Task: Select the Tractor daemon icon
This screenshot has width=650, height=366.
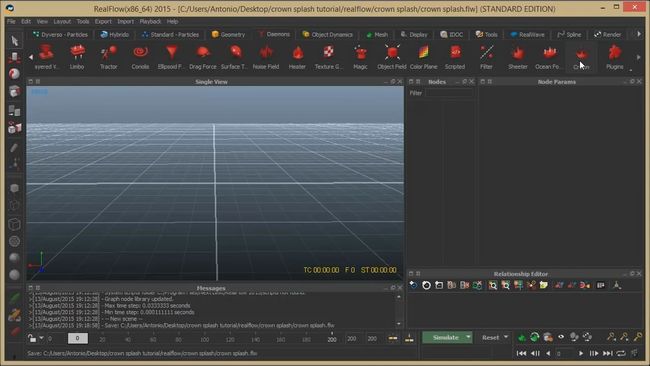Action: [108, 57]
